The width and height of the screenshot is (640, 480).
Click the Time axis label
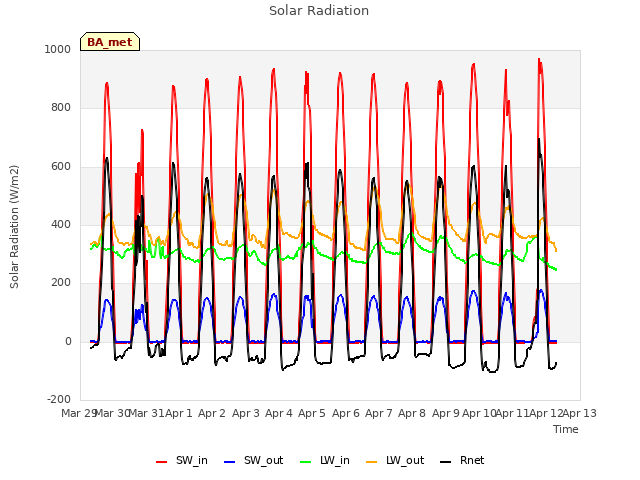click(x=566, y=429)
